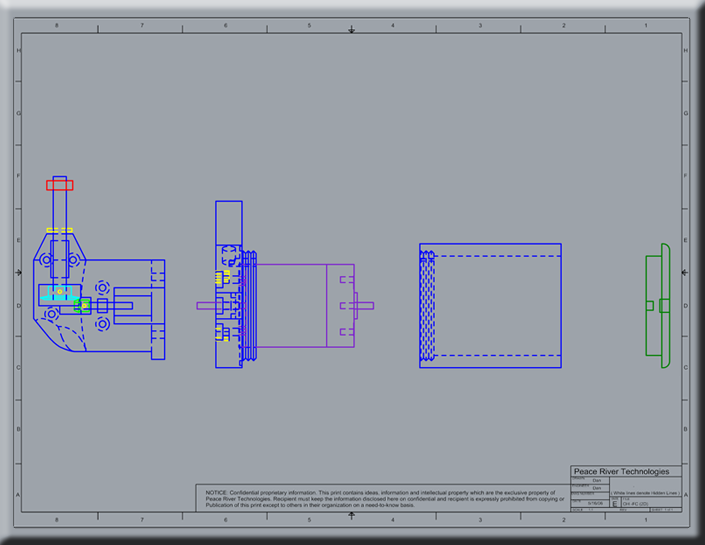Click the date field in the title block
The image size is (705, 545).
tap(595, 503)
